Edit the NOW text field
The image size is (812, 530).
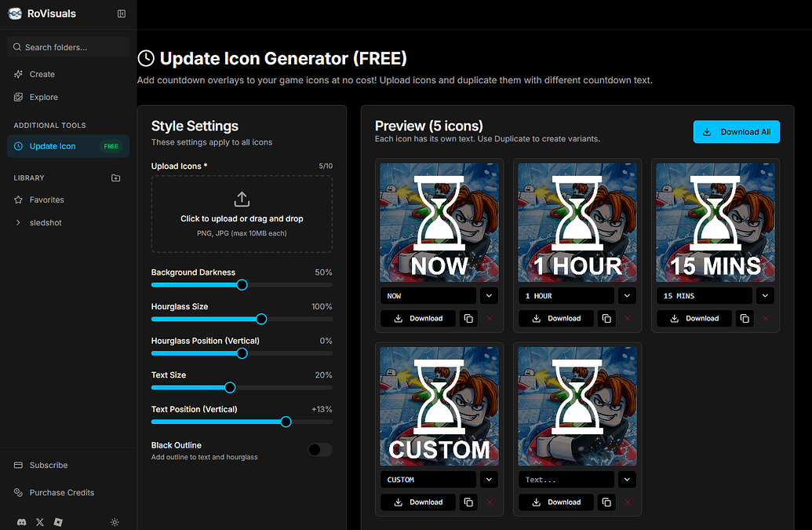point(428,296)
